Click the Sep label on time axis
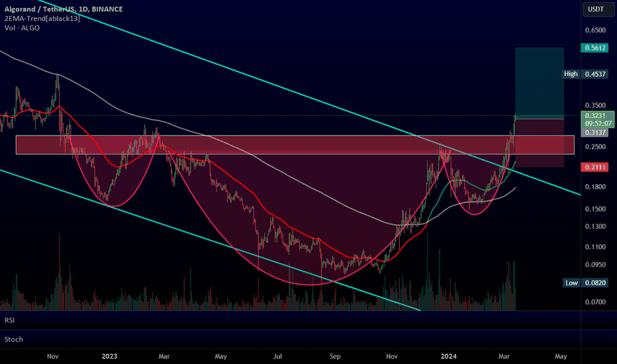The image size is (617, 364). pyautogui.click(x=335, y=356)
